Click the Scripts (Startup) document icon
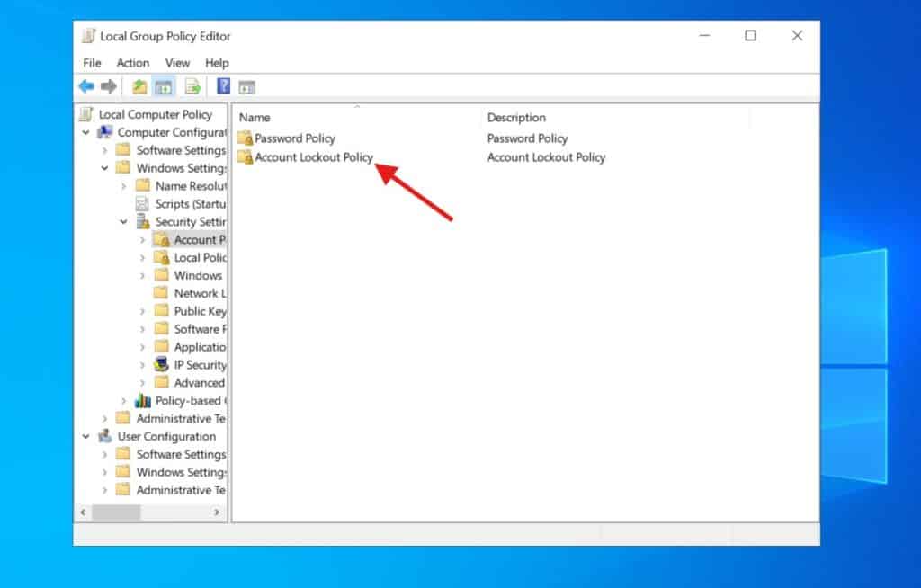The width and height of the screenshot is (921, 588). (142, 204)
